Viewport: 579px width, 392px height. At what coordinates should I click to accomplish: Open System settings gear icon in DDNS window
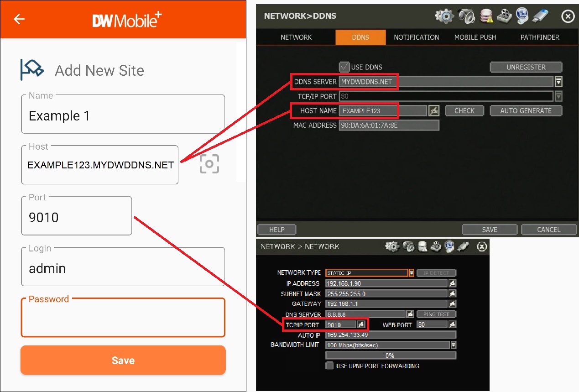coord(443,16)
